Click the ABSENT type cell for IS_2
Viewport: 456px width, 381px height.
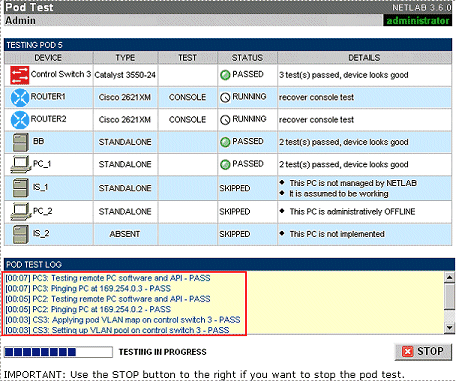125,234
